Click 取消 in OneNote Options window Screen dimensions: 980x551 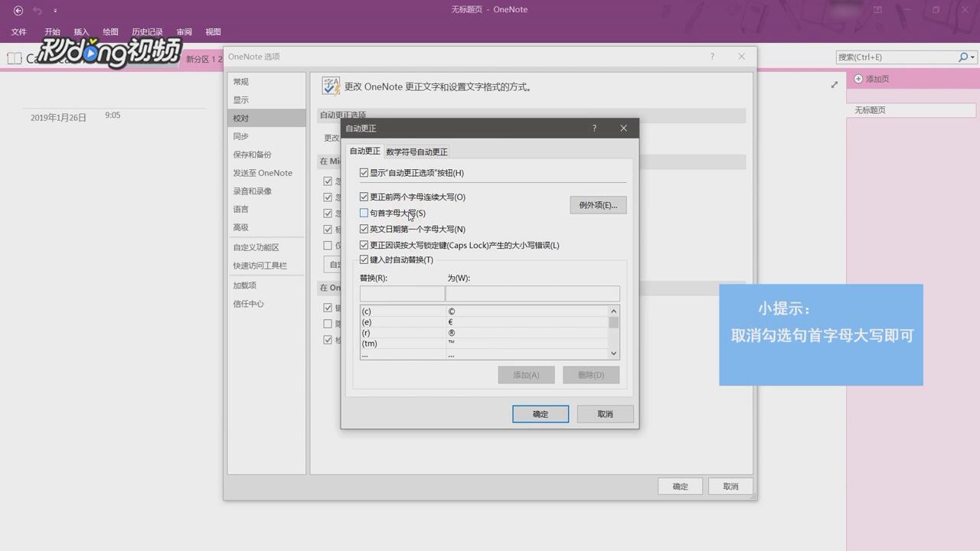[730, 486]
